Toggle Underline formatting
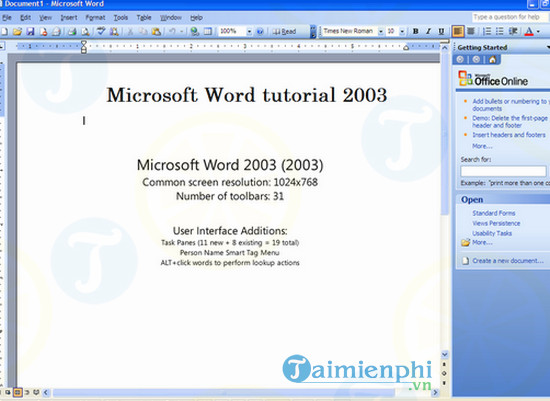This screenshot has height=401, width=550. [441, 32]
